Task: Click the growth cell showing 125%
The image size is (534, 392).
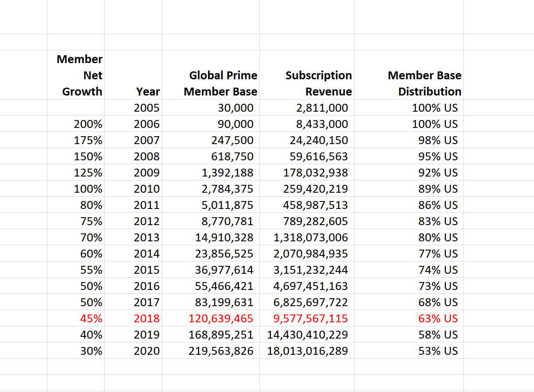Action: 76,173
